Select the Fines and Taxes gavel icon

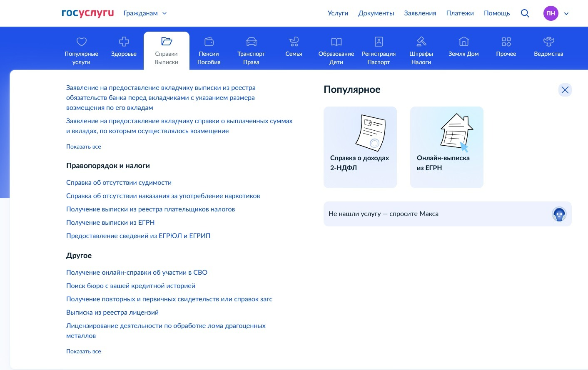coord(421,42)
